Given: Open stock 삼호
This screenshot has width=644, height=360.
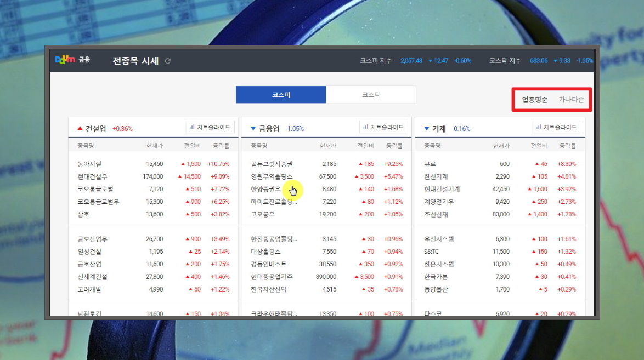Looking at the screenshot, I should tap(83, 214).
